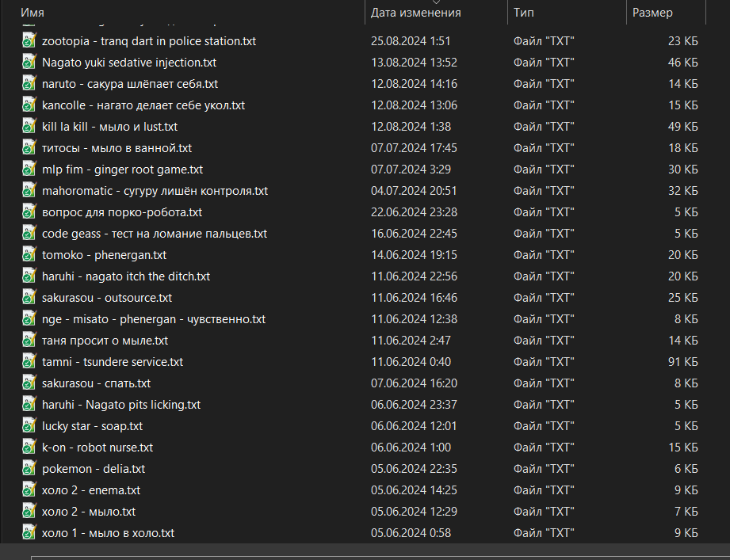730x560 pixels.
Task: Select file холо 2 - enema.txt
Action: point(91,490)
